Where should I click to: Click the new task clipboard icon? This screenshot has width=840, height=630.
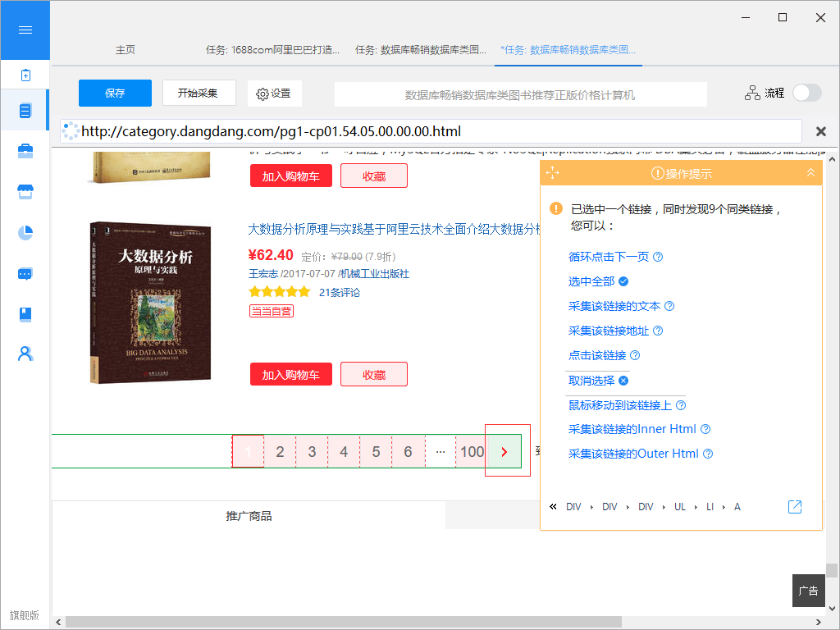(x=25, y=75)
